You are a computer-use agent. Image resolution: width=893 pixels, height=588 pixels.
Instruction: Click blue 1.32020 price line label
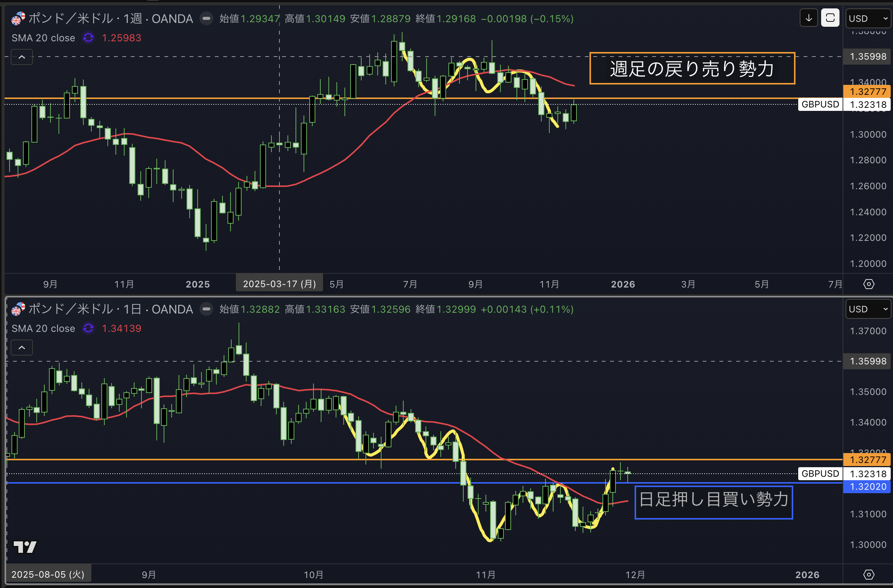[x=867, y=487]
